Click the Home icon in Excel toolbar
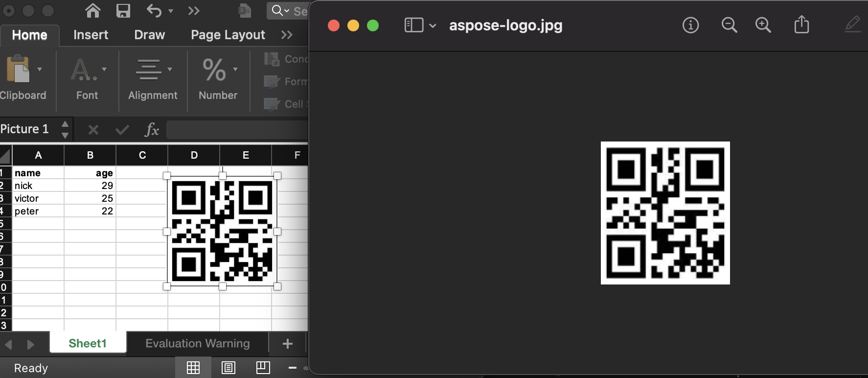 [x=92, y=10]
